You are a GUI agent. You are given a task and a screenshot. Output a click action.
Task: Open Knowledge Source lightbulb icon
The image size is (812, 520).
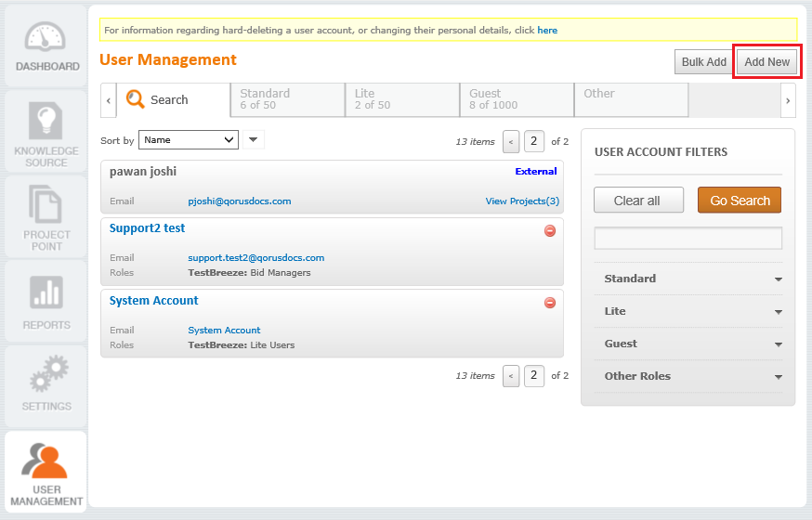[46, 120]
